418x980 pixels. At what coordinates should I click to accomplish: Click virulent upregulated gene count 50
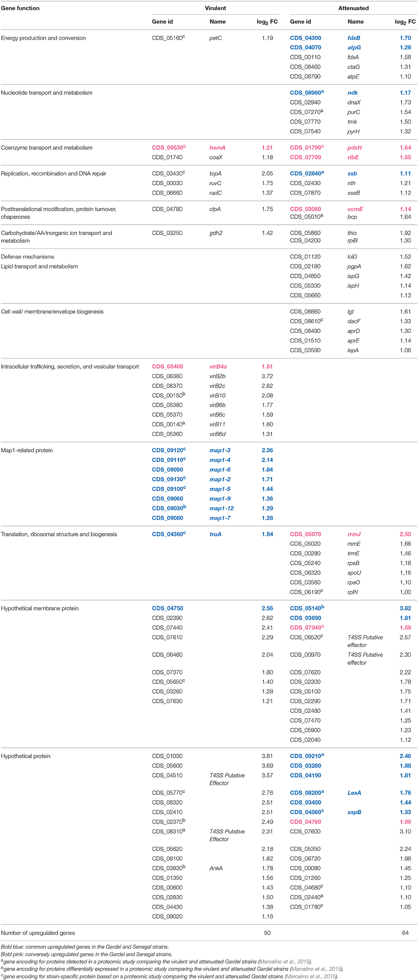[x=267, y=933]
